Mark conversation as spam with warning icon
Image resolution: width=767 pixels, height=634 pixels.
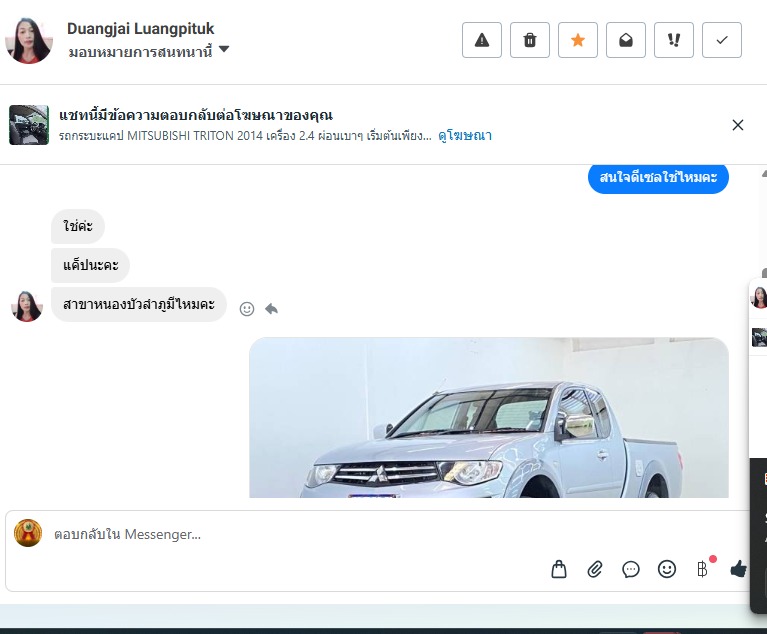[x=482, y=40]
